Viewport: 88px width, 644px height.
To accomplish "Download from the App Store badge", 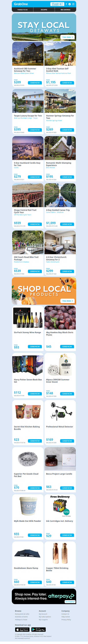I will click(x=22, y=629).
